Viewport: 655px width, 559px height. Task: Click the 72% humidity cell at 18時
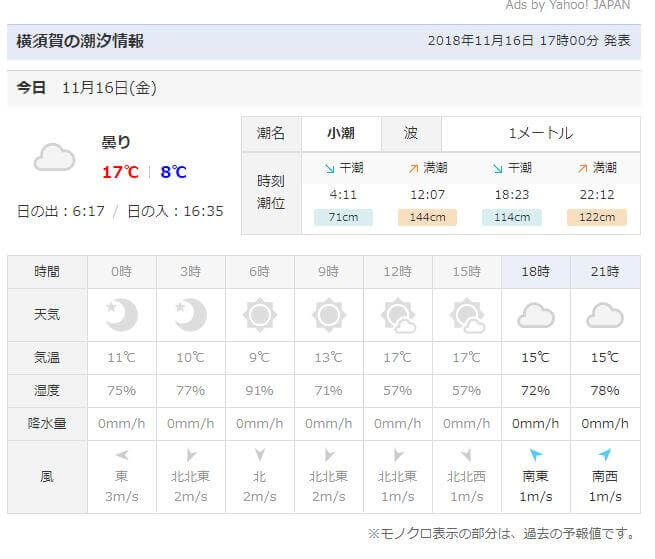coord(536,391)
